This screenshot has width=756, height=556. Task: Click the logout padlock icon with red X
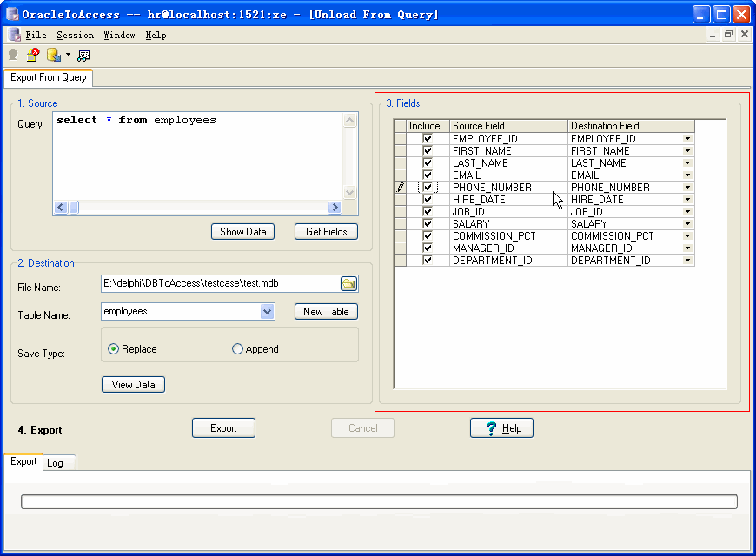(33, 55)
